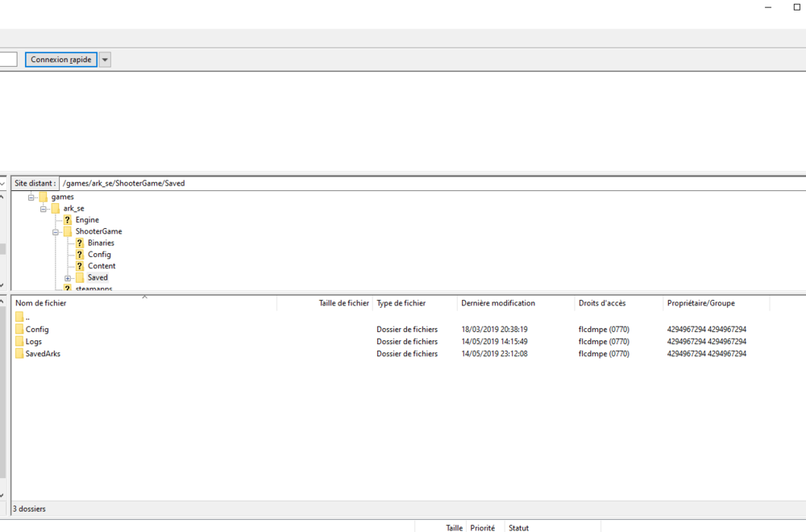
Task: Click the games folder icon in tree
Action: [x=43, y=197]
